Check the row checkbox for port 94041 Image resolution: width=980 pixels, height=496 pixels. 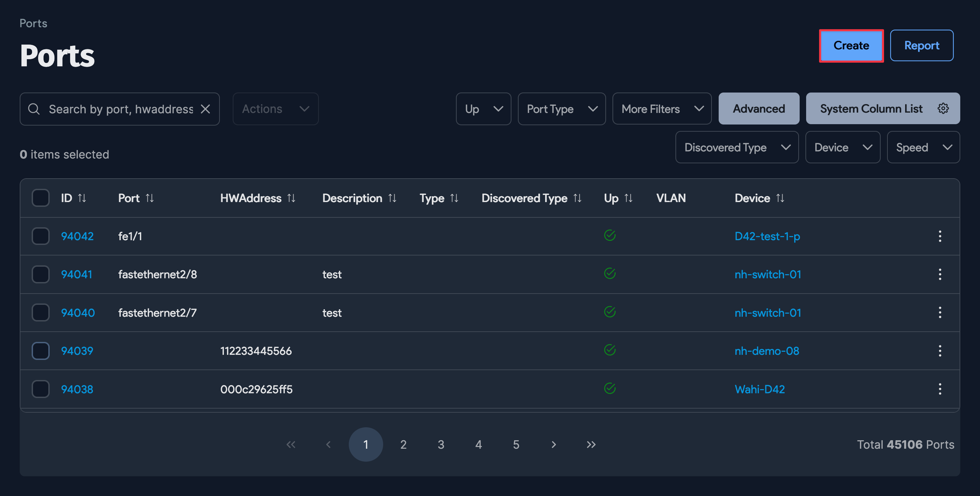click(x=40, y=274)
